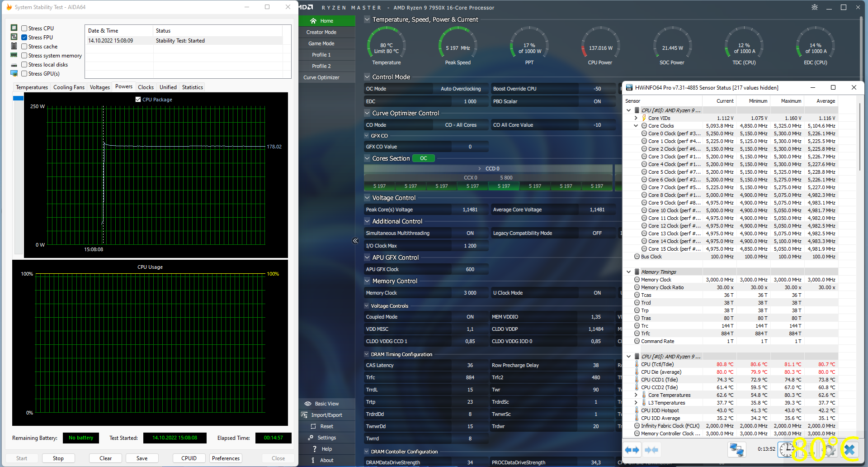Click the AIDA64 flame icon in title bar
This screenshot has height=467, width=868.
pyautogui.click(x=9, y=7)
